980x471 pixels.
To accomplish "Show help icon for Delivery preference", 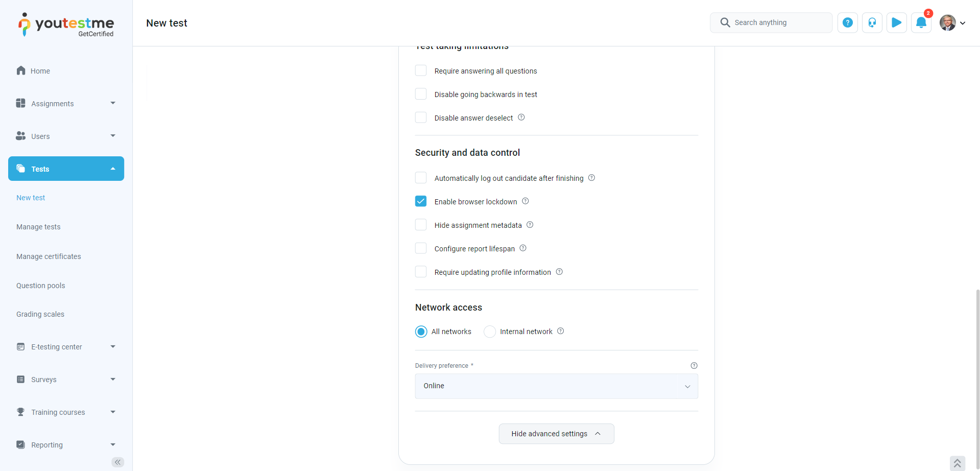I will pyautogui.click(x=694, y=366).
